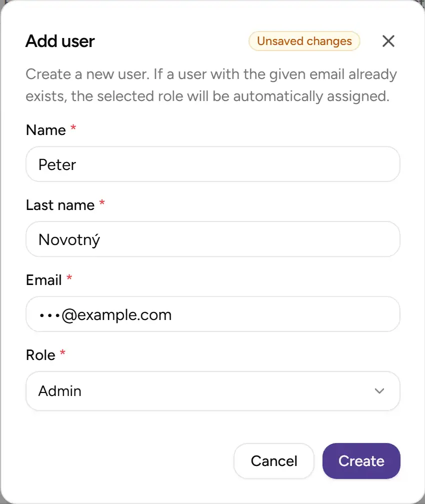Click the Role dropdown chevron icon
The width and height of the screenshot is (425, 504).
click(x=379, y=391)
